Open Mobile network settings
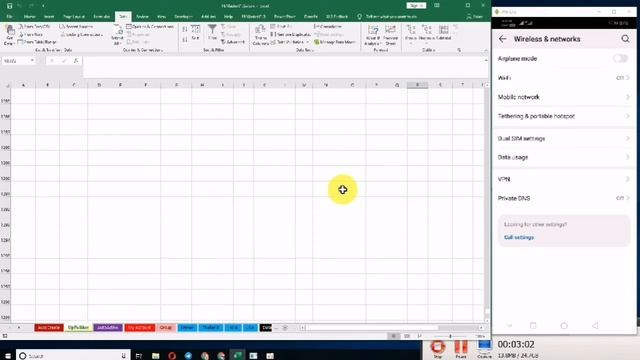Screen dimensions: 640x360 (564, 97)
